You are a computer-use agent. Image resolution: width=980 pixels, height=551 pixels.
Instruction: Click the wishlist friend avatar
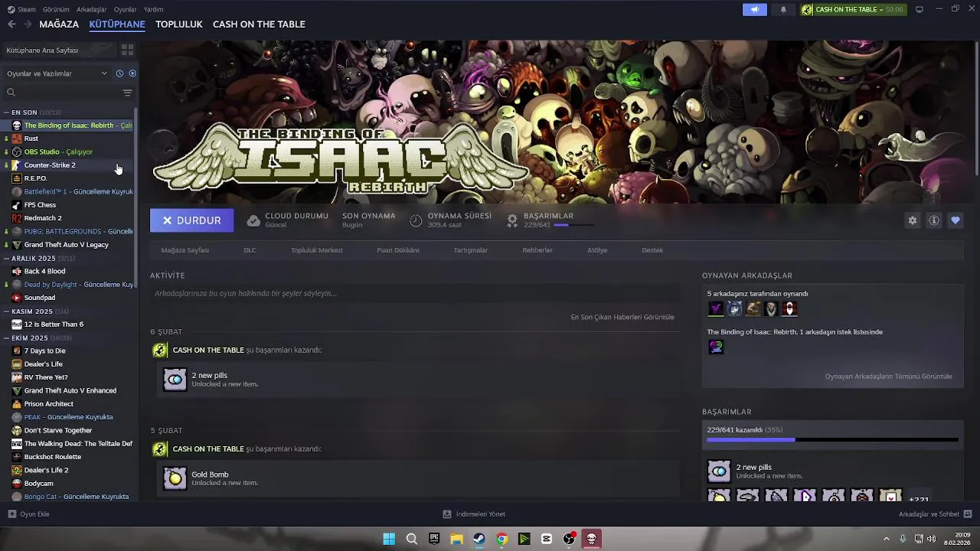(716, 347)
